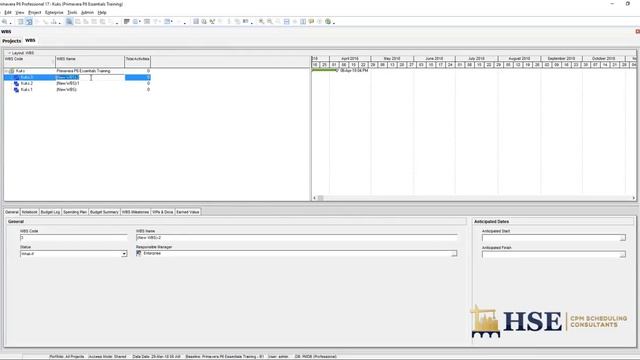Click the Zoom Out magnifier icon
The width and height of the screenshot is (640, 360).
tap(270, 21)
